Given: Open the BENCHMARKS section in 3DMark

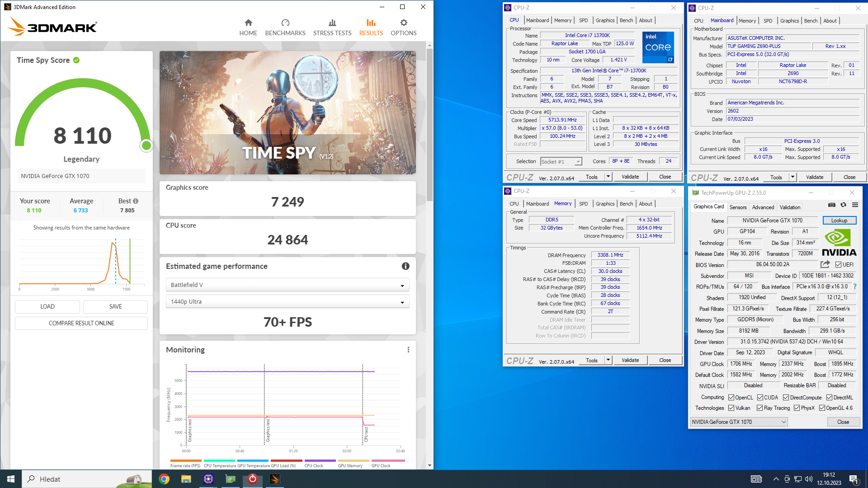Looking at the screenshot, I should (285, 28).
